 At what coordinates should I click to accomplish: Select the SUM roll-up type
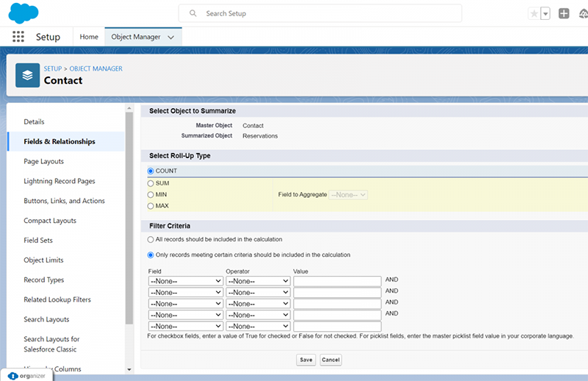click(151, 183)
